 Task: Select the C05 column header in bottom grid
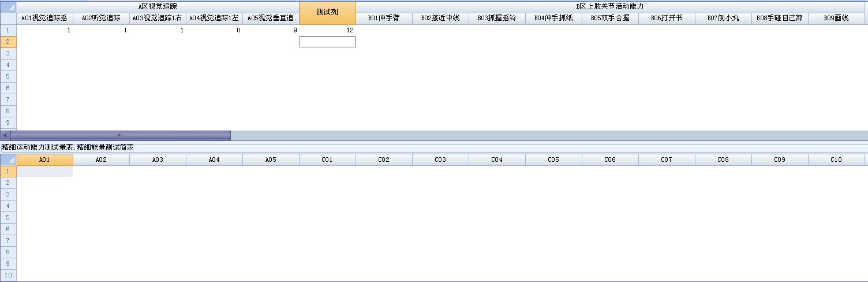pyautogui.click(x=553, y=159)
